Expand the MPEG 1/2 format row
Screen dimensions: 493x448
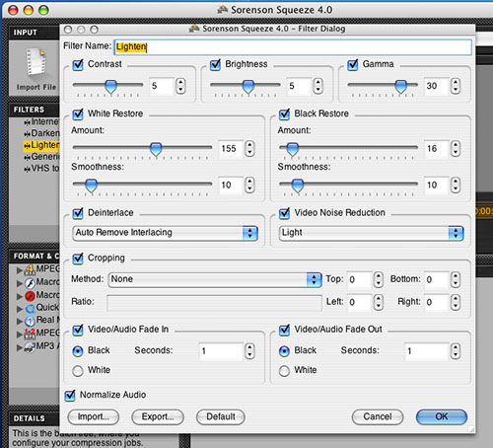coord(20,335)
